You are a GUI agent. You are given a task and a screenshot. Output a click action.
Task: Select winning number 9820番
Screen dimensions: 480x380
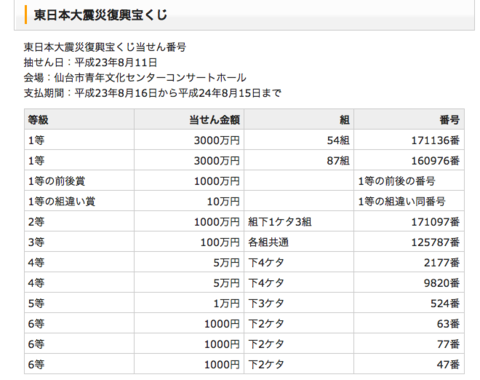coord(442,283)
